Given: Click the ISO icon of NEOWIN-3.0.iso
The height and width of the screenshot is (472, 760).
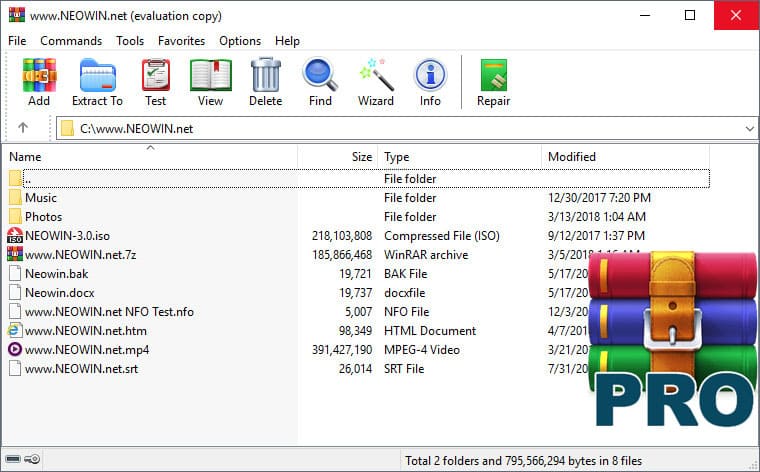Looking at the screenshot, I should pyautogui.click(x=15, y=236).
